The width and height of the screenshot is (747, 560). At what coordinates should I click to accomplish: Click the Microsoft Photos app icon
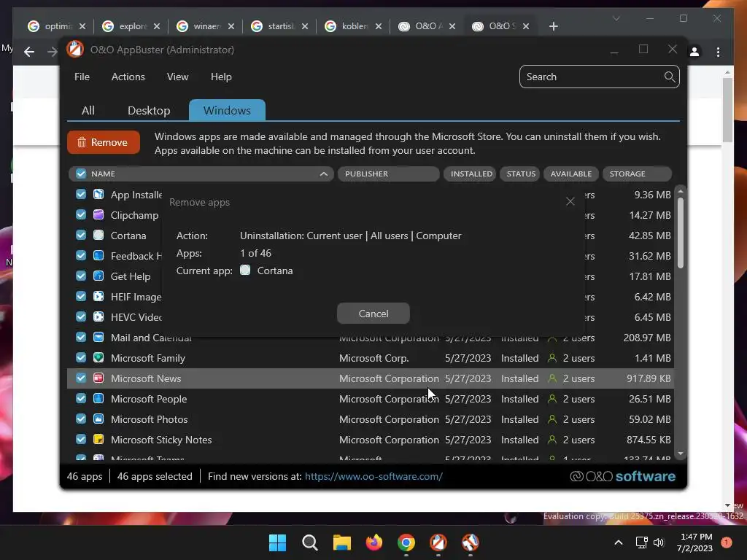98,419
